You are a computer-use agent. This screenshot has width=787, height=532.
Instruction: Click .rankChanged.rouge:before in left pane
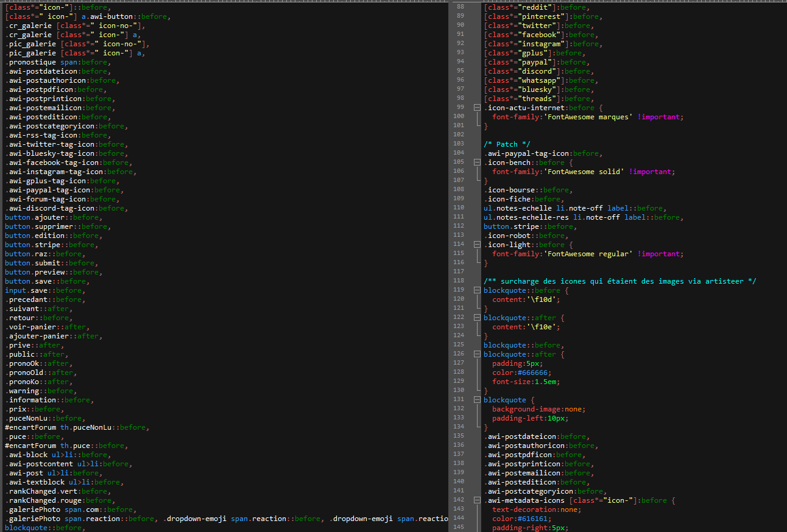pos(60,500)
